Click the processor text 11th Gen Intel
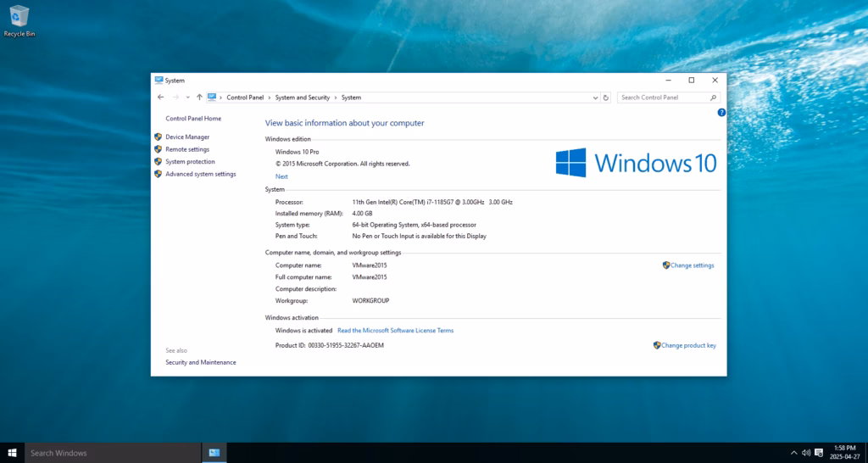The image size is (868, 463). pyautogui.click(x=432, y=202)
